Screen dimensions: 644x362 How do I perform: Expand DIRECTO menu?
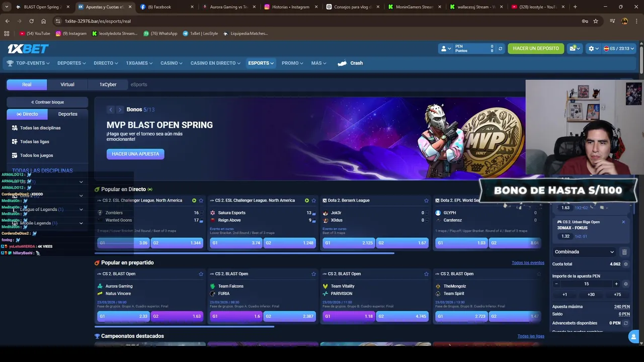(106, 63)
